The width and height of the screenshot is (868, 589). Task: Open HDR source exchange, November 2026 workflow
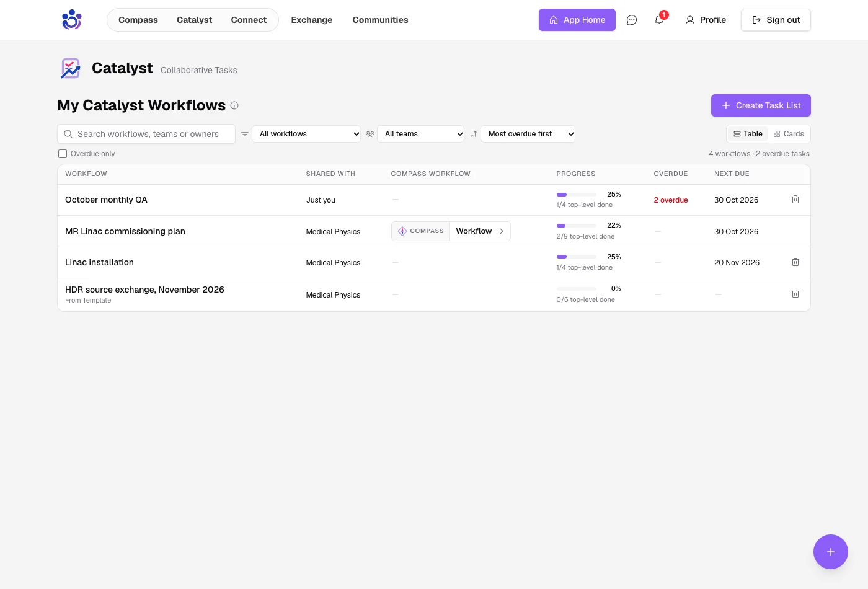point(144,290)
